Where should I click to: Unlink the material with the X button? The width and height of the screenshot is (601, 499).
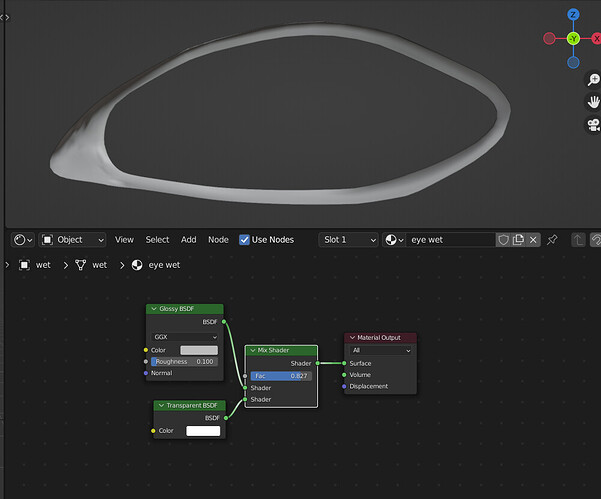click(x=533, y=240)
